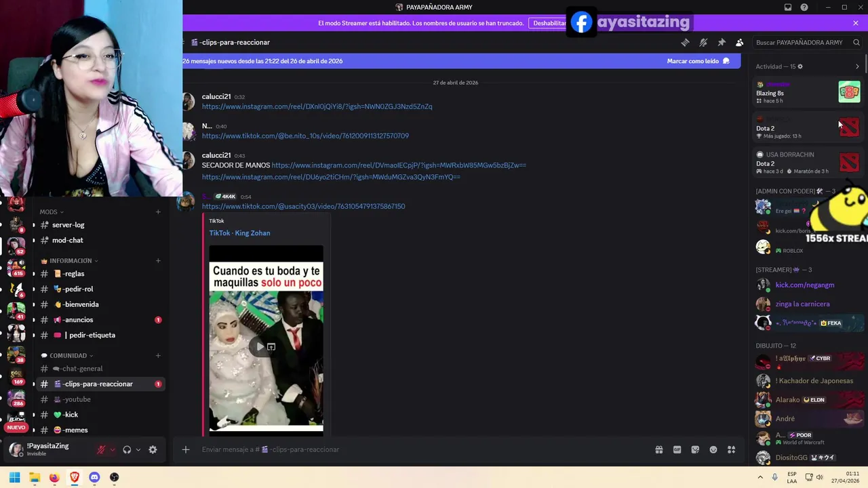Open microphone input options dropdown
This screenshot has height=488, width=868.
[x=113, y=449]
